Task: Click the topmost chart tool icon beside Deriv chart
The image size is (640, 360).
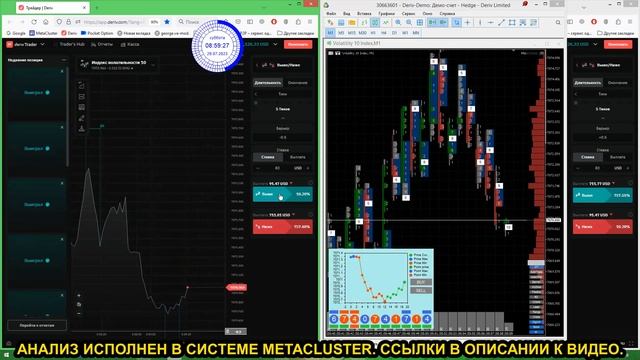Action: click(82, 86)
